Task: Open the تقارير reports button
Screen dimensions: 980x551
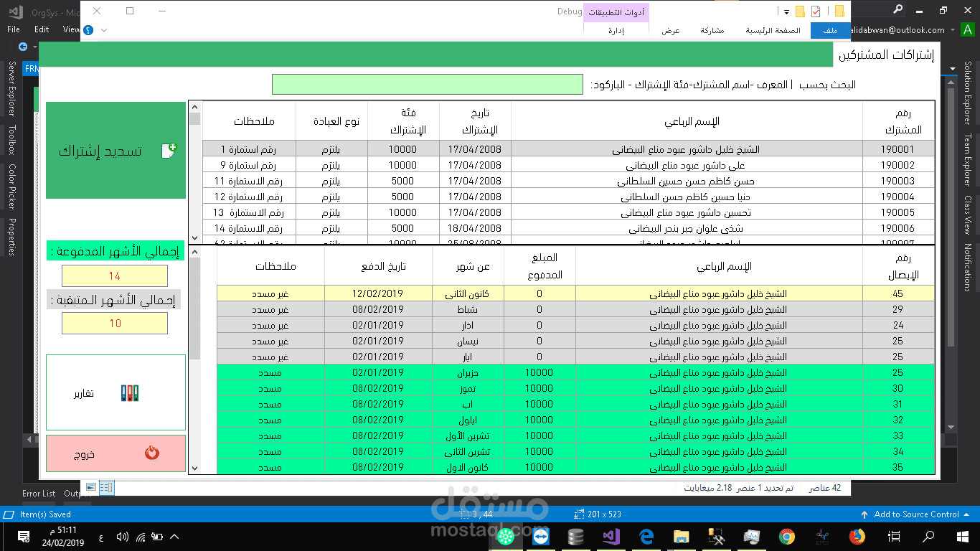Action: [x=116, y=392]
